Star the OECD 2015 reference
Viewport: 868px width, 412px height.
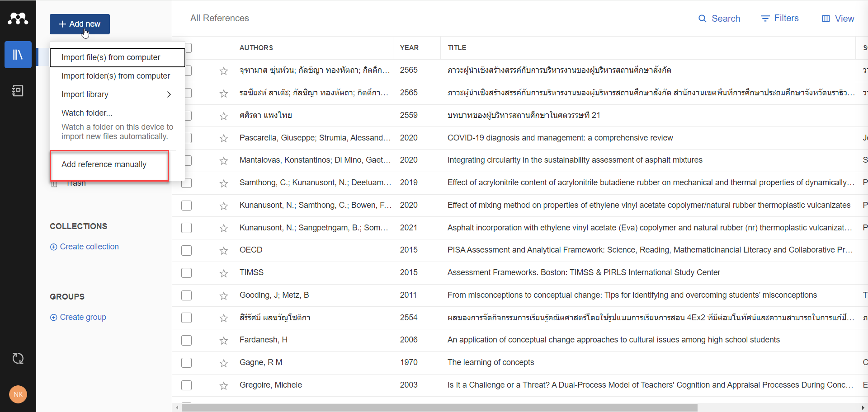coord(224,251)
